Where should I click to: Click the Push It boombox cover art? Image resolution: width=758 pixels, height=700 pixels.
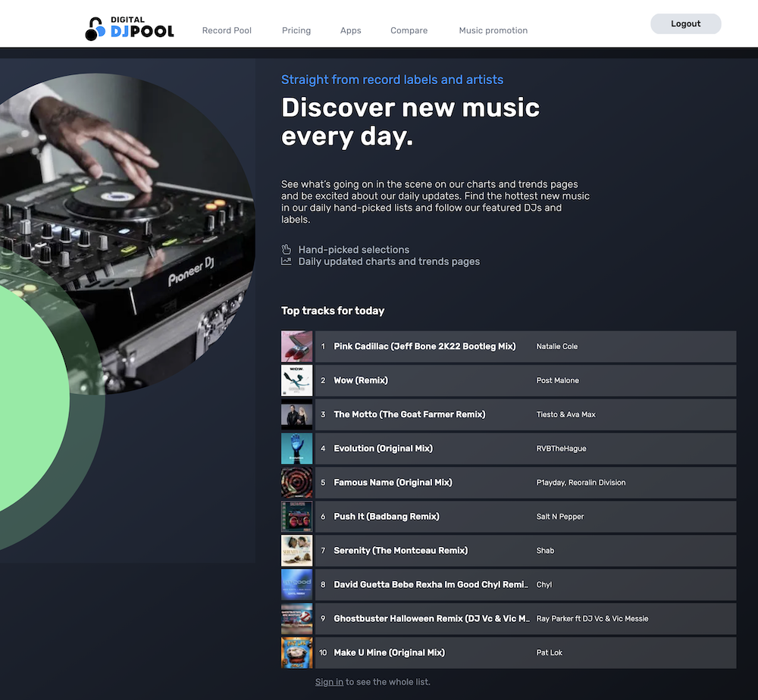tap(297, 517)
